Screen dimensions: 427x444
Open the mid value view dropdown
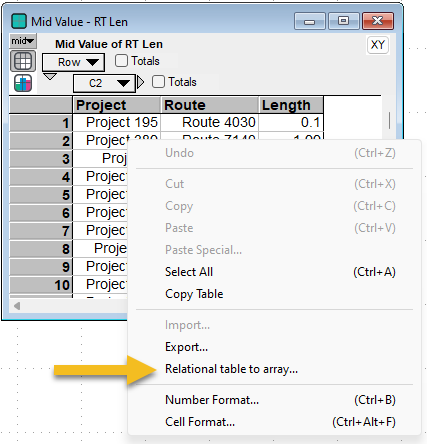pos(23,41)
